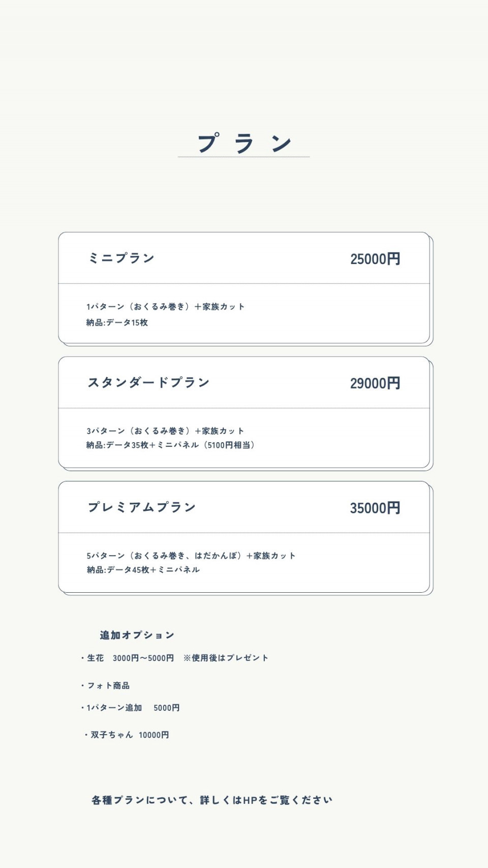488x868 pixels.
Task: Click the 1パターン（おくるみ巻き）description line
Action: click(165, 307)
